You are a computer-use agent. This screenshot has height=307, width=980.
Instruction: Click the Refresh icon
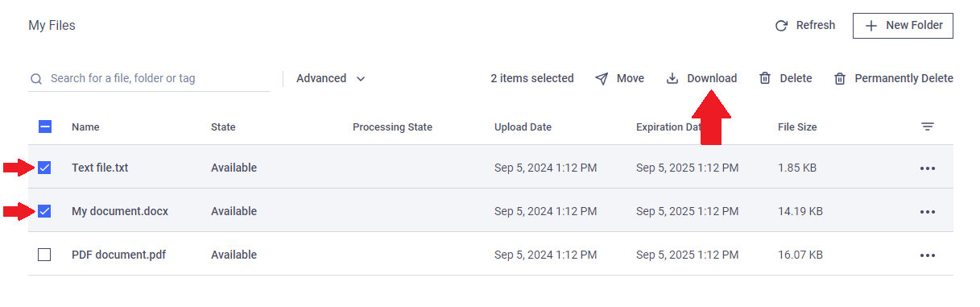[x=781, y=26]
